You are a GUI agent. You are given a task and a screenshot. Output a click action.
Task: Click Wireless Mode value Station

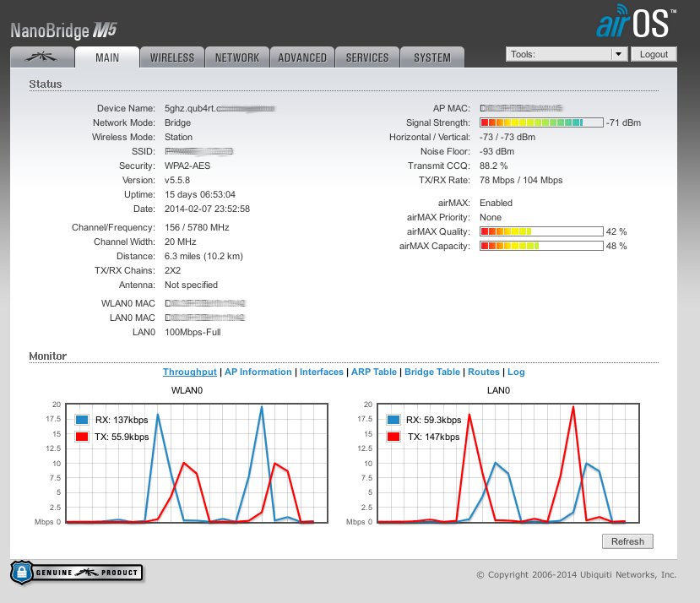tap(178, 137)
